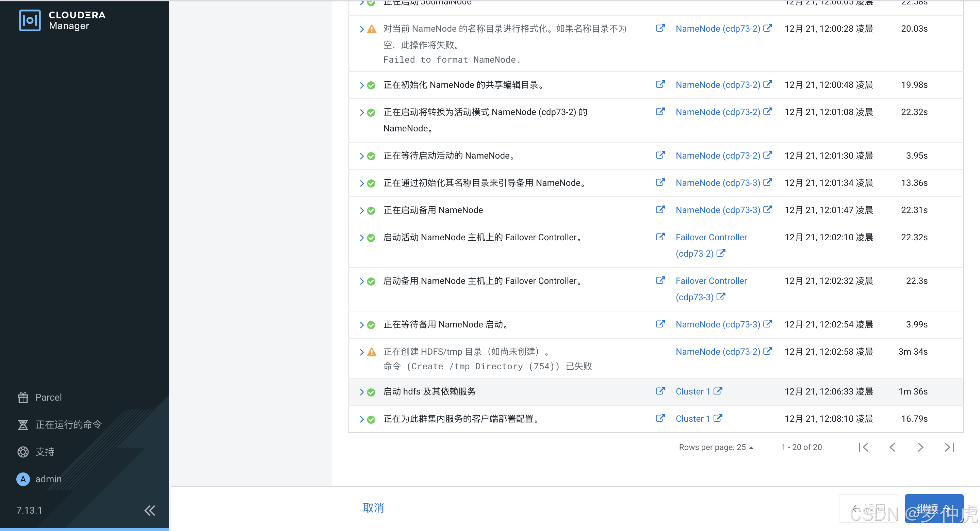
Task: Go to last page of results
Action: click(x=949, y=447)
